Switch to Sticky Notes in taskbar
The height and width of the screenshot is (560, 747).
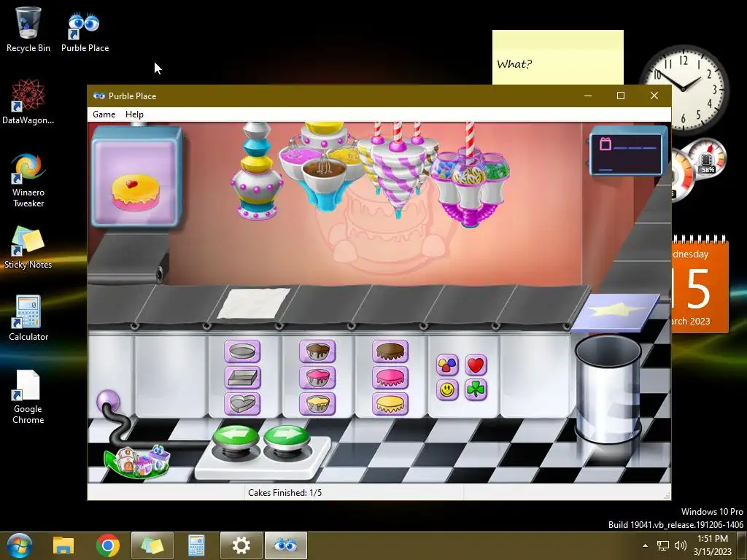[152, 545]
